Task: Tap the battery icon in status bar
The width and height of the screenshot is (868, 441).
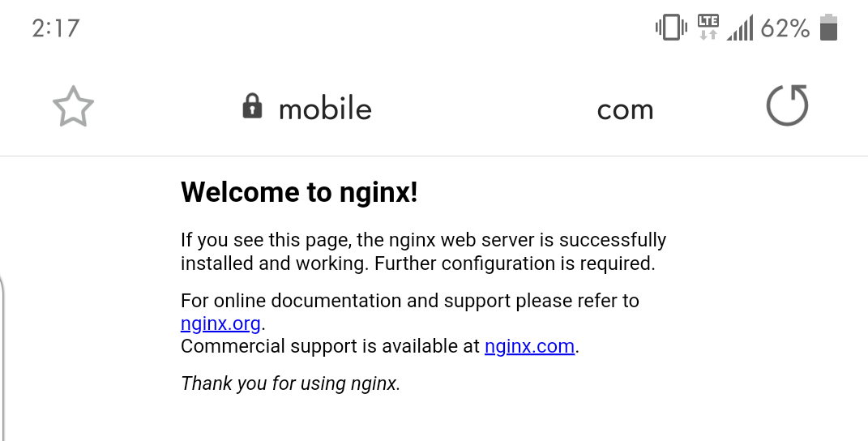Action: pos(828,27)
